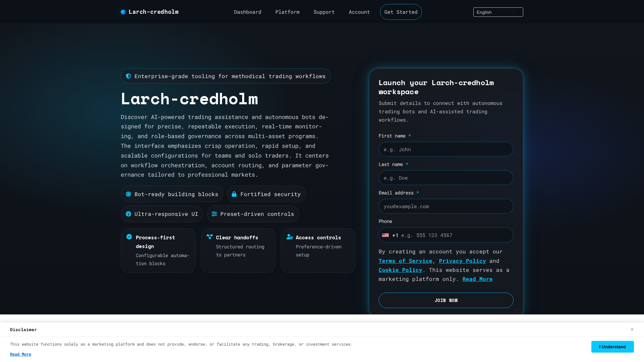Viewport: 644px width, 362px height.
Task: Open Read More link in signup form
Action: click(x=478, y=279)
